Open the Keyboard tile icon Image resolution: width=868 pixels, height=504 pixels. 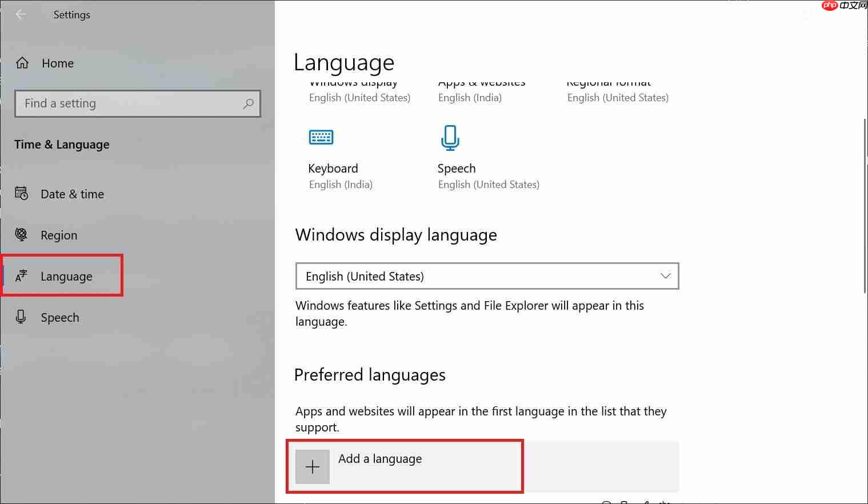pos(321,137)
